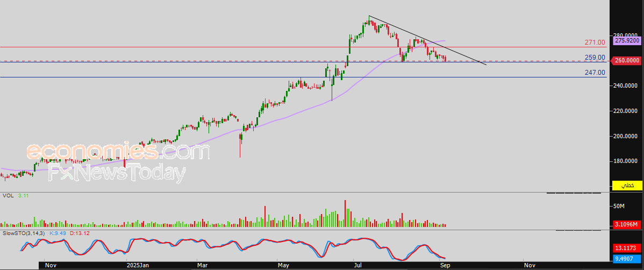Click the 271.00 resistance level label
The height and width of the screenshot is (270, 644).
pyautogui.click(x=595, y=42)
